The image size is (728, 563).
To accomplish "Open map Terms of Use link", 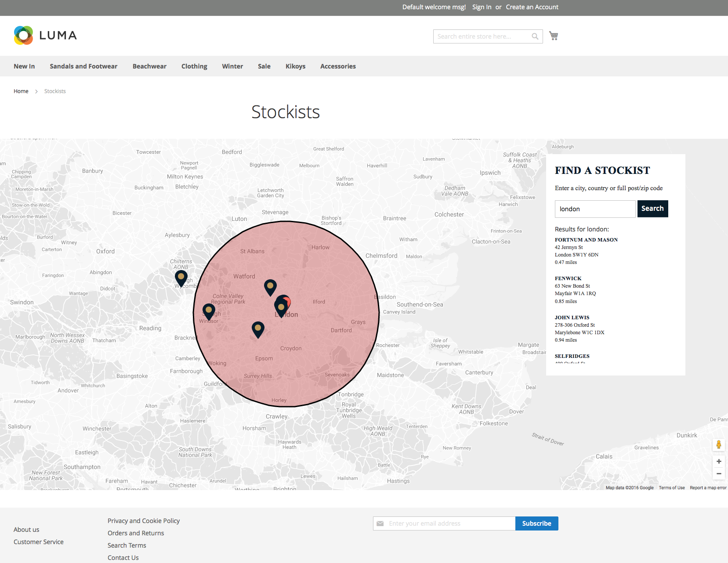I will pyautogui.click(x=672, y=488).
